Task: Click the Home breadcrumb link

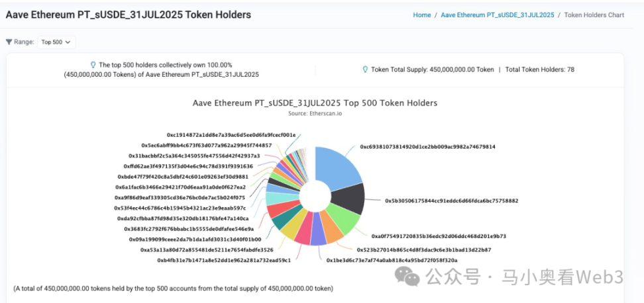Action: click(x=422, y=15)
